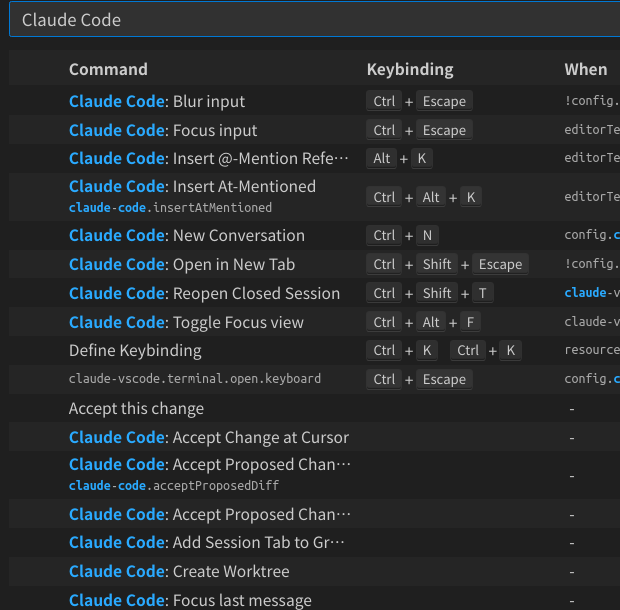Click Ctrl + Escape keybinding of terminal.open.keyboard
The image size is (620, 610).
420,379
